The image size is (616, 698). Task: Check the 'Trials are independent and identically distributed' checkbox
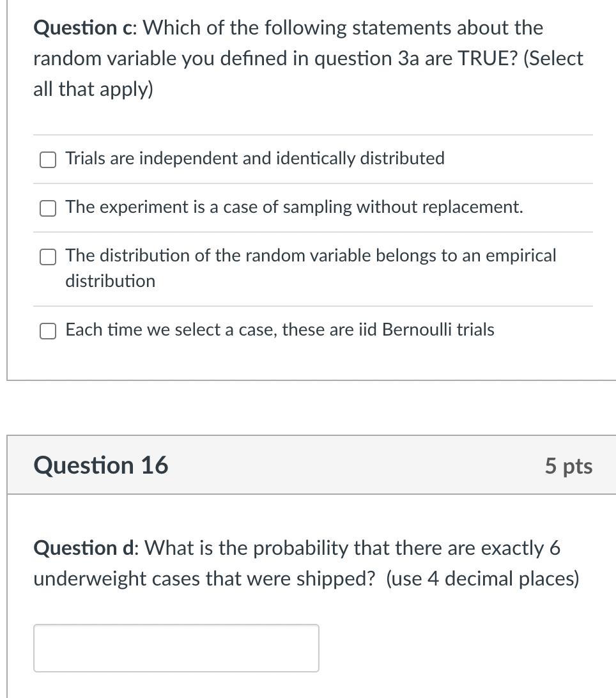point(47,159)
